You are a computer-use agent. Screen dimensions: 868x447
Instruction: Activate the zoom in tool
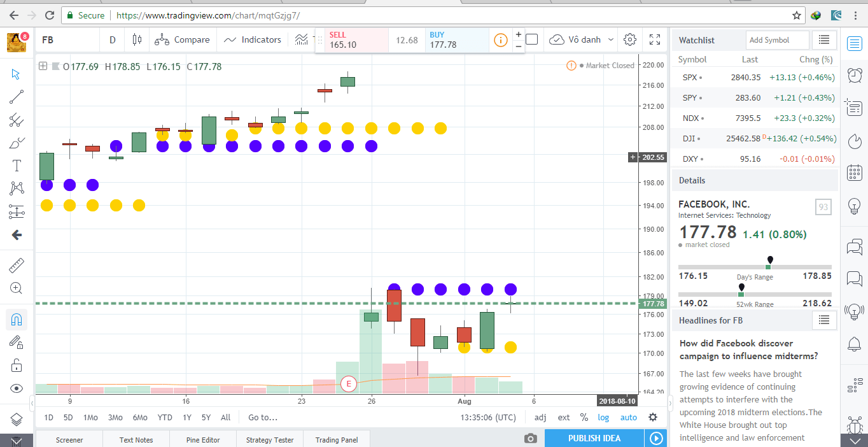pyautogui.click(x=17, y=288)
